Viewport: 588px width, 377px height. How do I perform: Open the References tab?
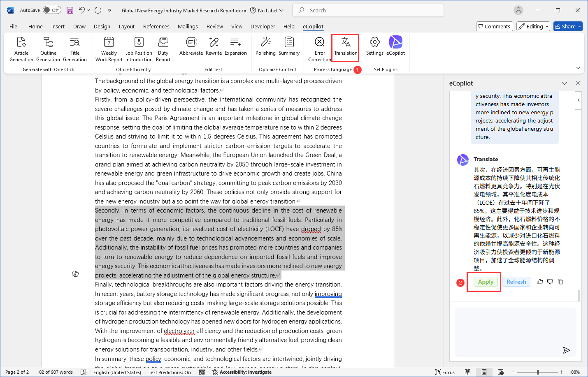pos(156,26)
